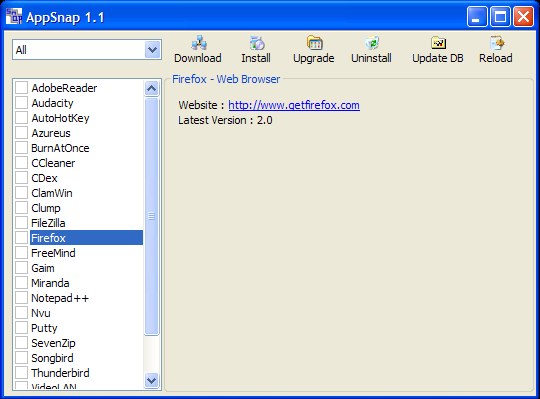The height and width of the screenshot is (399, 540).
Task: Select Songbird in the list
Action: [52, 358]
